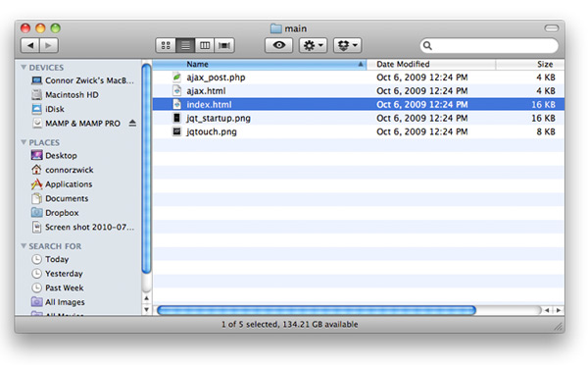Click the sidebar vertical scrollbar thumb
This screenshot has width=588, height=365.
coord(147,169)
